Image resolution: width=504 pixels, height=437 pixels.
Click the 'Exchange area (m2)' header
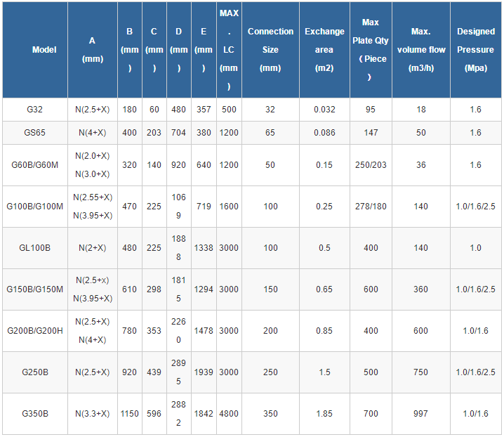[324, 50]
